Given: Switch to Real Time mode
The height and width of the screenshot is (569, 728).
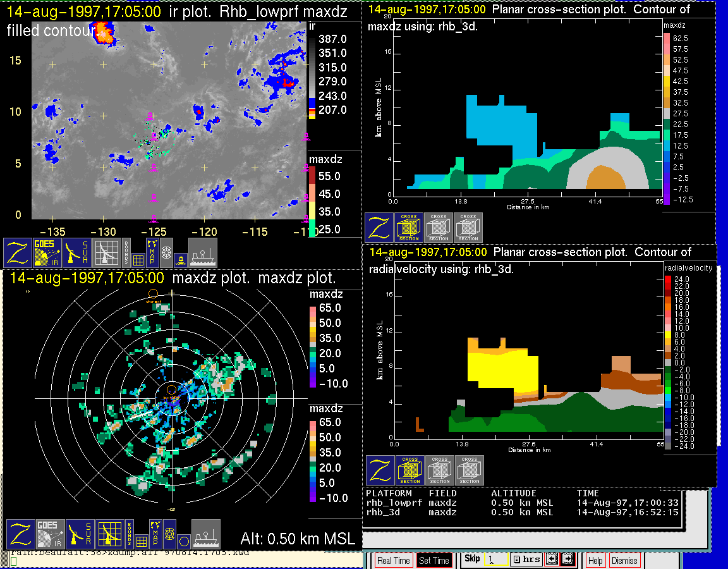Looking at the screenshot, I should tap(393, 560).
